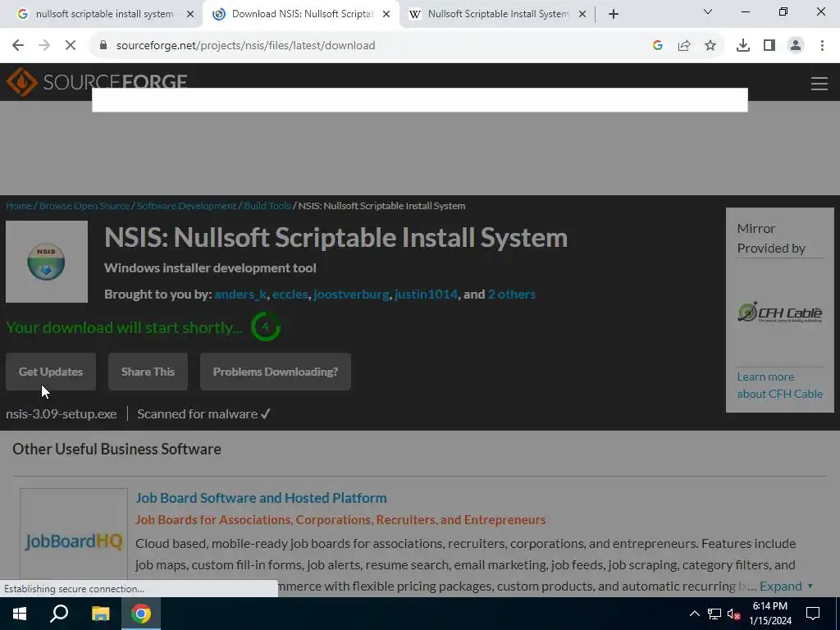Close the Download NSIS tab
This screenshot has height=630, width=840.
click(386, 15)
